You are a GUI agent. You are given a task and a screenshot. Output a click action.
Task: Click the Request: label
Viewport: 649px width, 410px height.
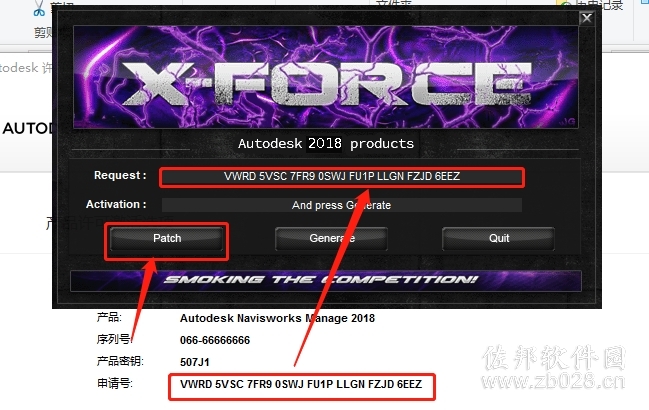pos(120,175)
